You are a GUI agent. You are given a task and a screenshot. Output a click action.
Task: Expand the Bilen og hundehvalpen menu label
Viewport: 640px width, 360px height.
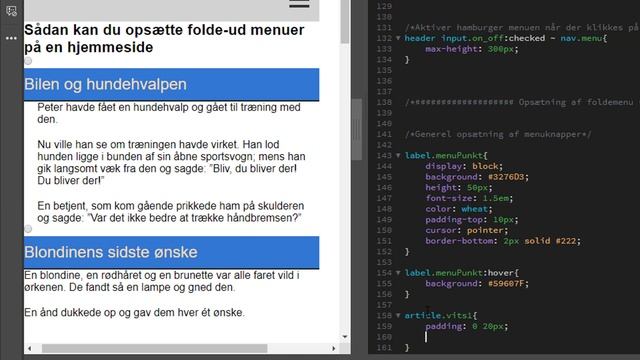click(171, 84)
